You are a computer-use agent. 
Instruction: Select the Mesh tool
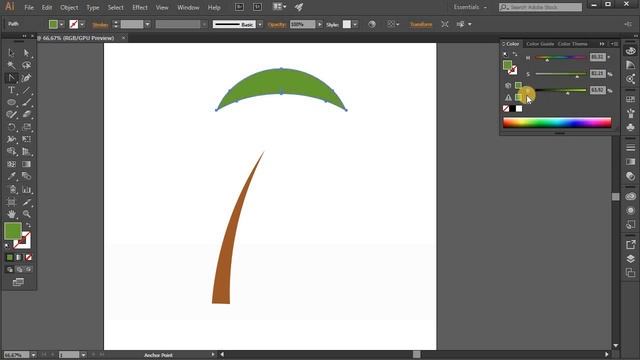pos(11,164)
